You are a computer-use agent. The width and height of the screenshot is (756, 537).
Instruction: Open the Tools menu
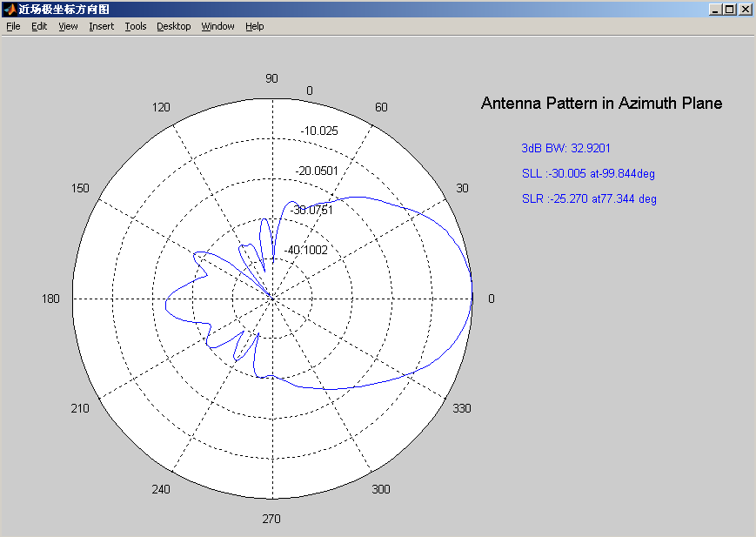(x=136, y=26)
